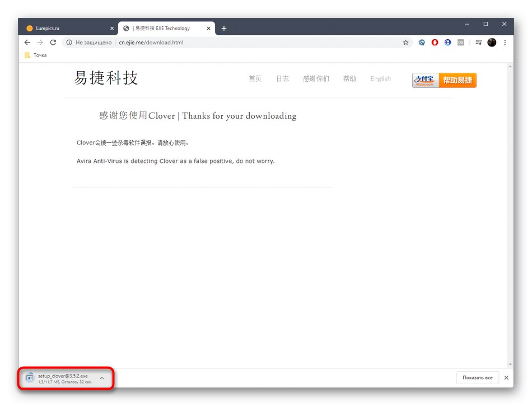Open Chrome's three-dot menu
Image resolution: width=532 pixels, height=406 pixels.
point(505,43)
